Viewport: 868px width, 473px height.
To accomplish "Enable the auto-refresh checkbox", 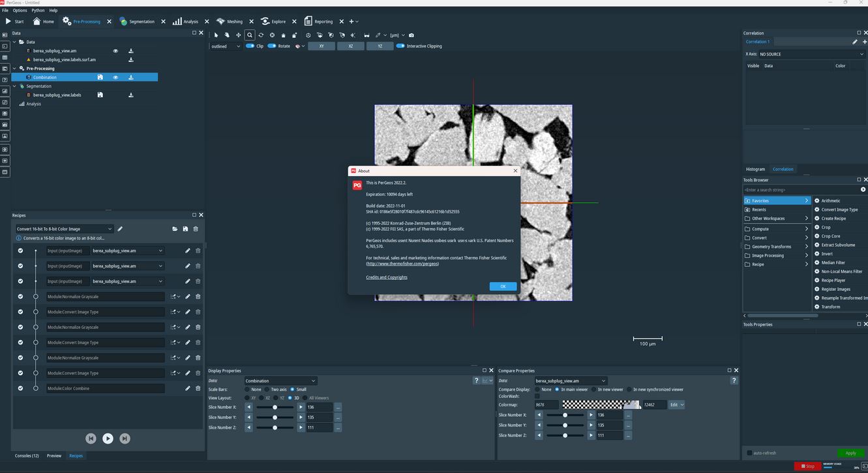I will 749,453.
